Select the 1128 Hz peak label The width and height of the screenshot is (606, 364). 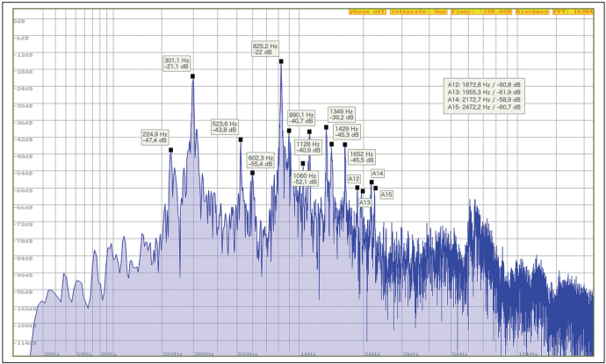pos(308,146)
